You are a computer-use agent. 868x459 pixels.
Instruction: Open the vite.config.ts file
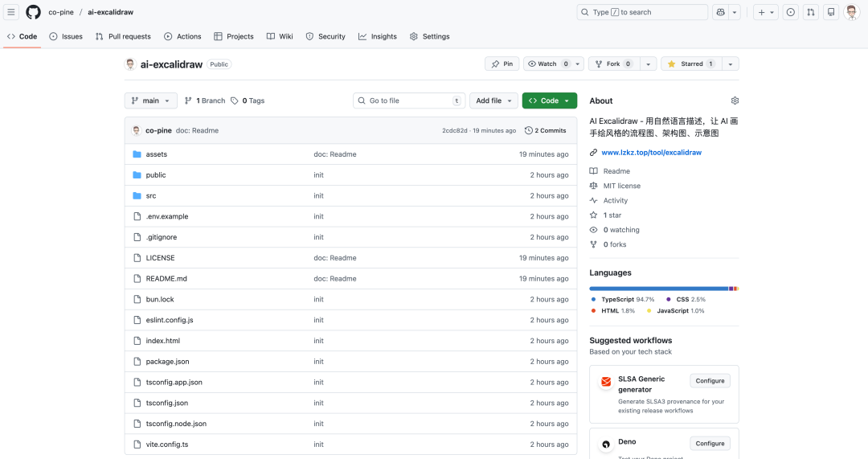(166, 445)
